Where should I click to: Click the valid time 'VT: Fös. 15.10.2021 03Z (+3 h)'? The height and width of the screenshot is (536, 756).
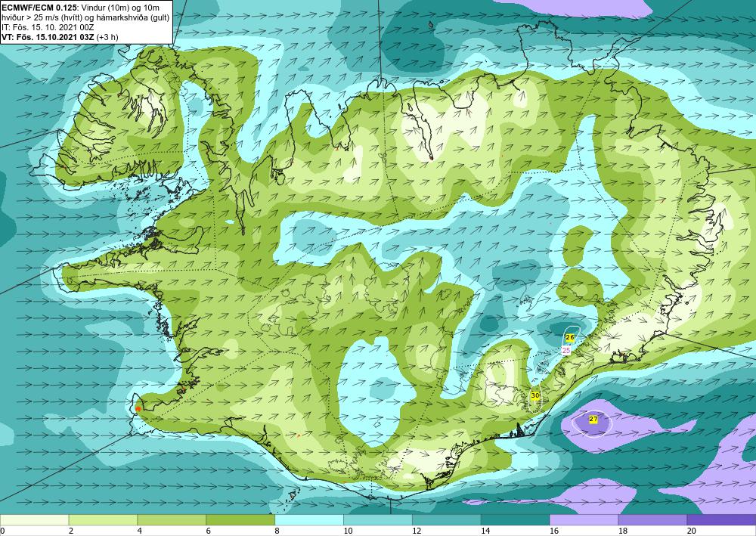pyautogui.click(x=60, y=36)
